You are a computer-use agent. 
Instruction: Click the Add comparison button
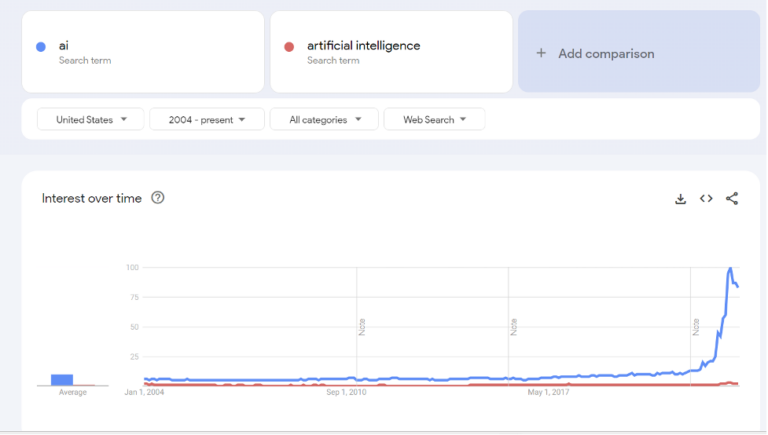click(x=639, y=52)
